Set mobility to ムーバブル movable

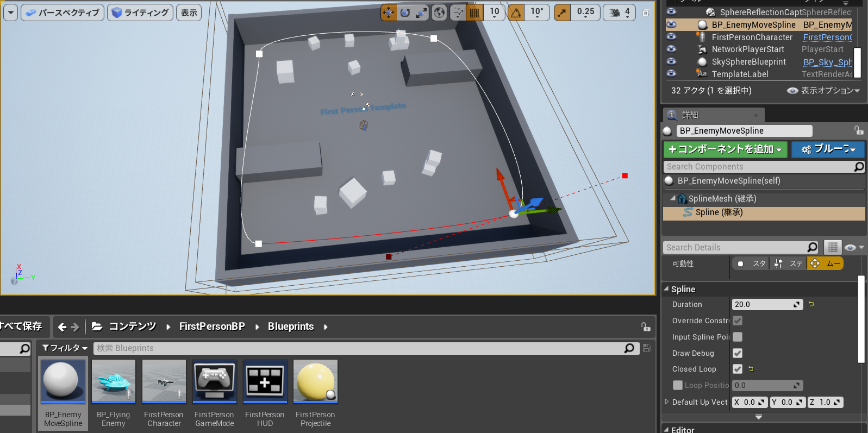click(825, 263)
